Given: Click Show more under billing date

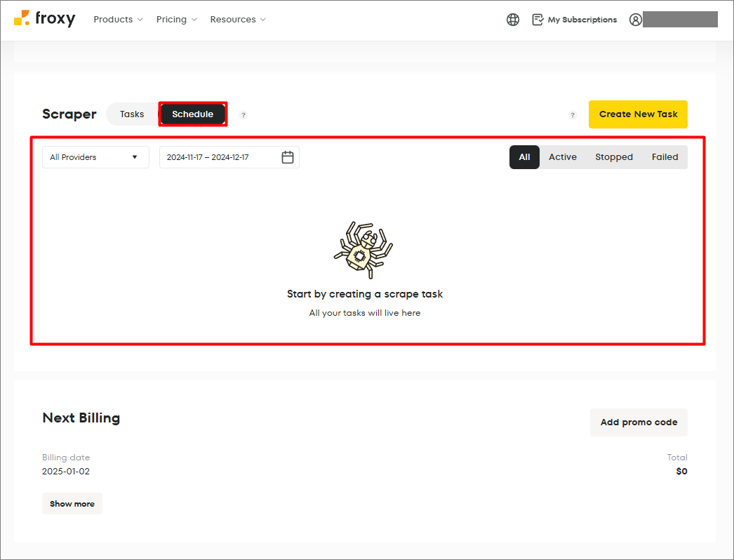Looking at the screenshot, I should (72, 504).
